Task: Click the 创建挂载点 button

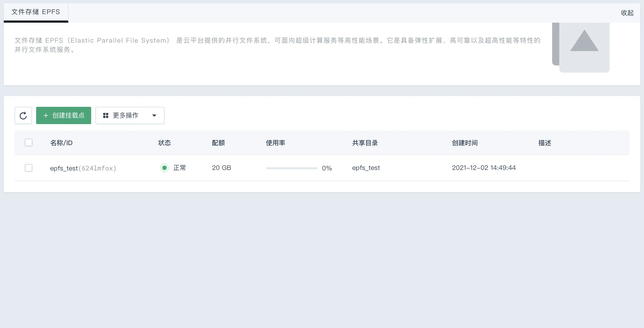Action: (64, 115)
